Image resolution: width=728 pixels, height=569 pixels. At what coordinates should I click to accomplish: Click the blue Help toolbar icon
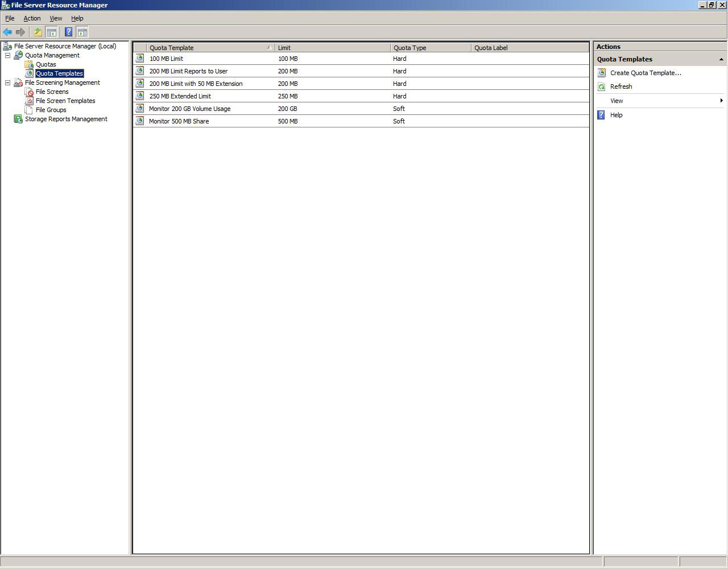pos(68,32)
